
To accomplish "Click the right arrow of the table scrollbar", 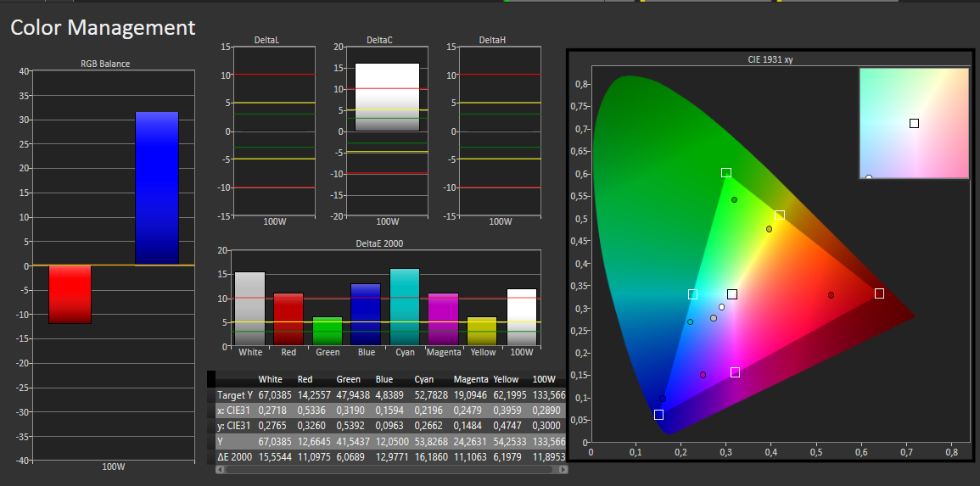I will (563, 469).
